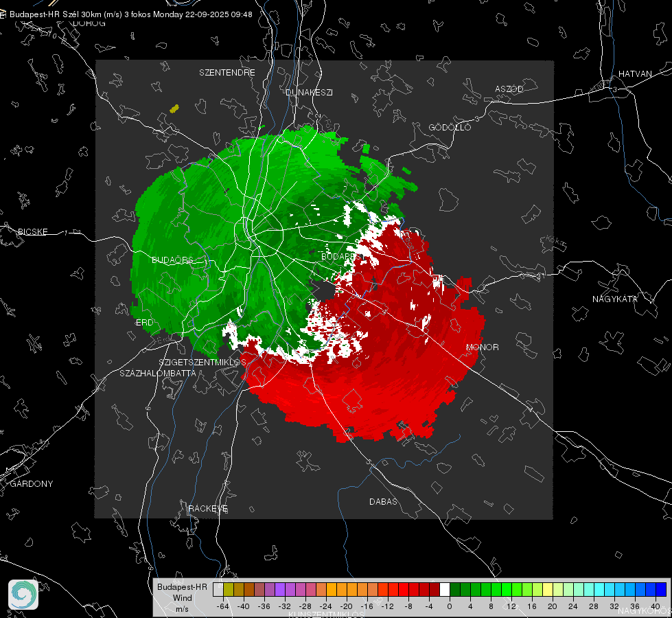Click the '20' legend value

pyautogui.click(x=552, y=606)
